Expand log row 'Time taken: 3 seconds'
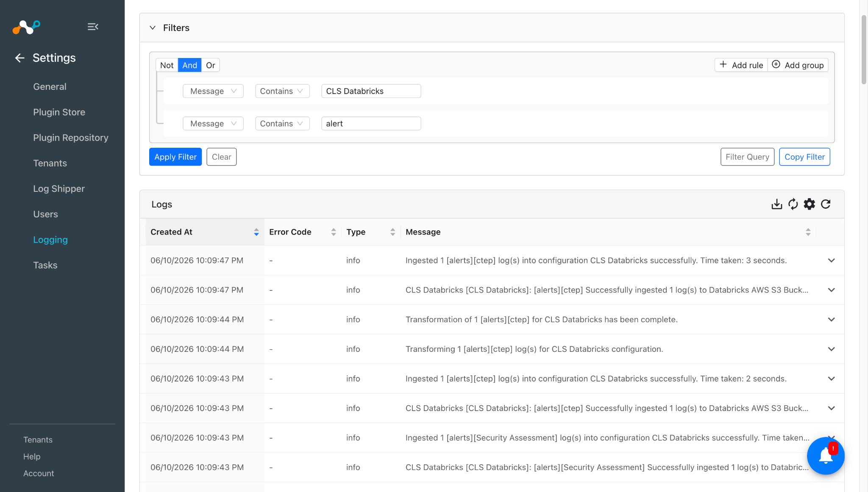This screenshot has height=492, width=868. click(x=831, y=260)
